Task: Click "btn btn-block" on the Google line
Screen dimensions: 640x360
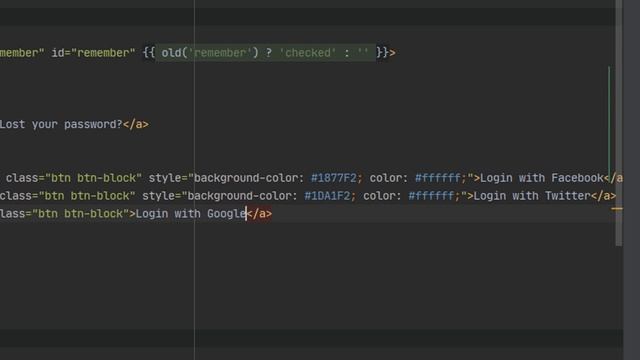Action: click(x=80, y=214)
